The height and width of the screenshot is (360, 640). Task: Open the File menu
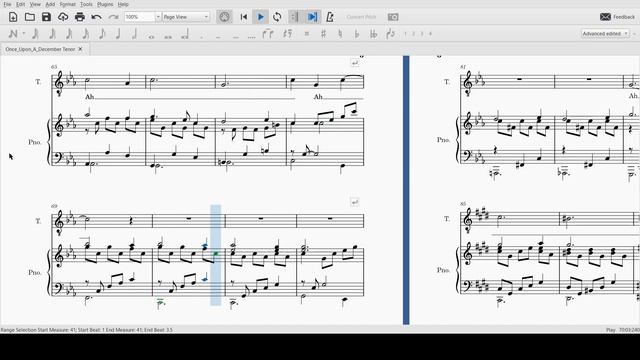click(7, 4)
